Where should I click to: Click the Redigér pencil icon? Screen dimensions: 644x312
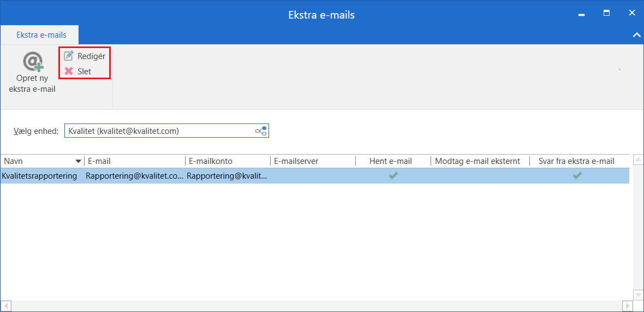69,56
